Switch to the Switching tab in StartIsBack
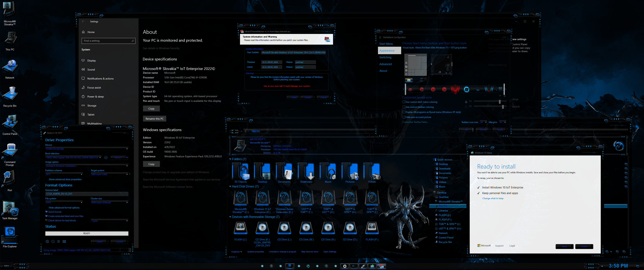This screenshot has width=644, height=270. pos(385,57)
